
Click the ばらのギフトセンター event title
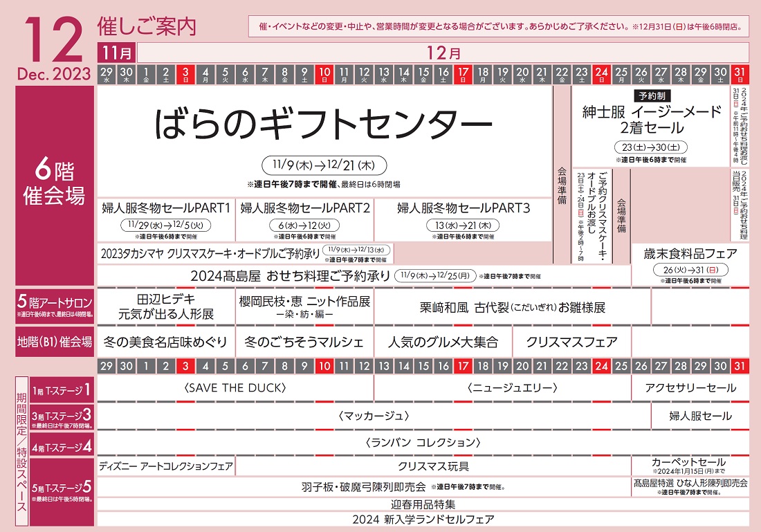point(324,124)
